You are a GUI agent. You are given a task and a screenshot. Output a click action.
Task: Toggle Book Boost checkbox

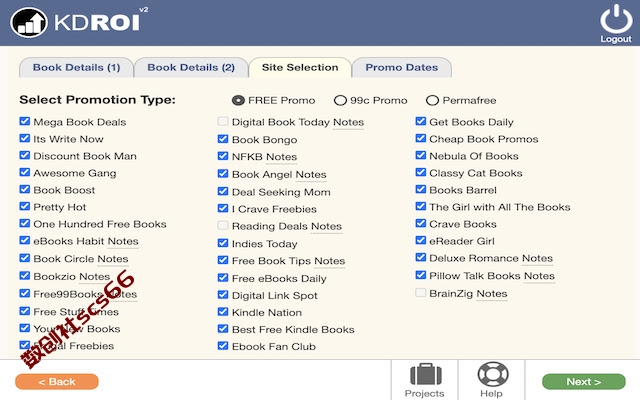[24, 189]
